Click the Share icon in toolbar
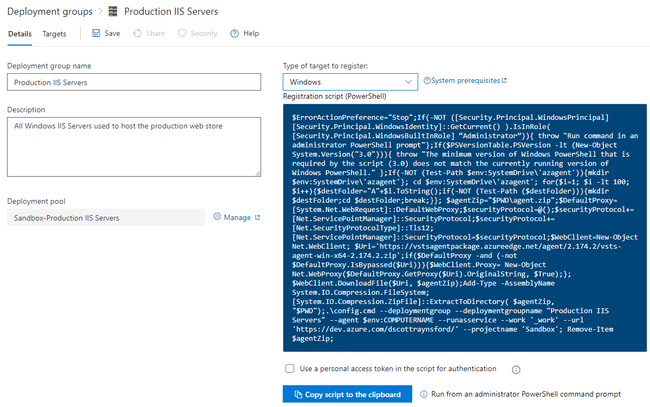Screen dimensions: 650x407 pyautogui.click(x=137, y=33)
